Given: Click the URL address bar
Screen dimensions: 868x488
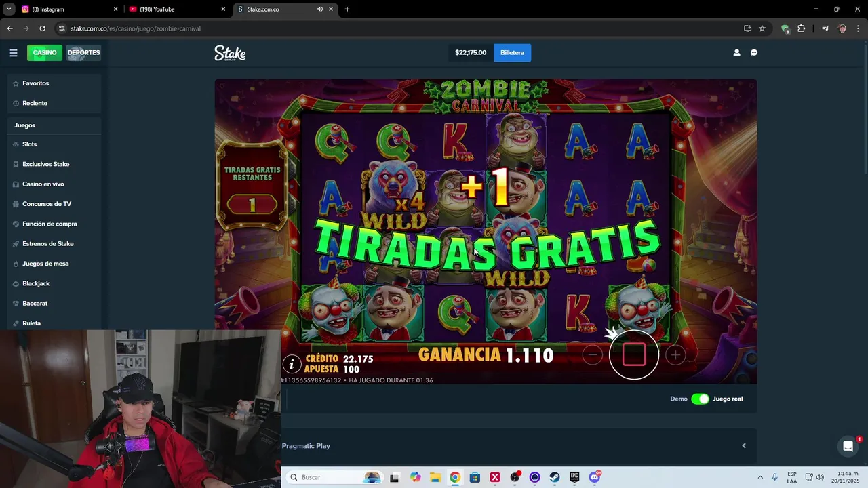Looking at the screenshot, I should coord(413,28).
